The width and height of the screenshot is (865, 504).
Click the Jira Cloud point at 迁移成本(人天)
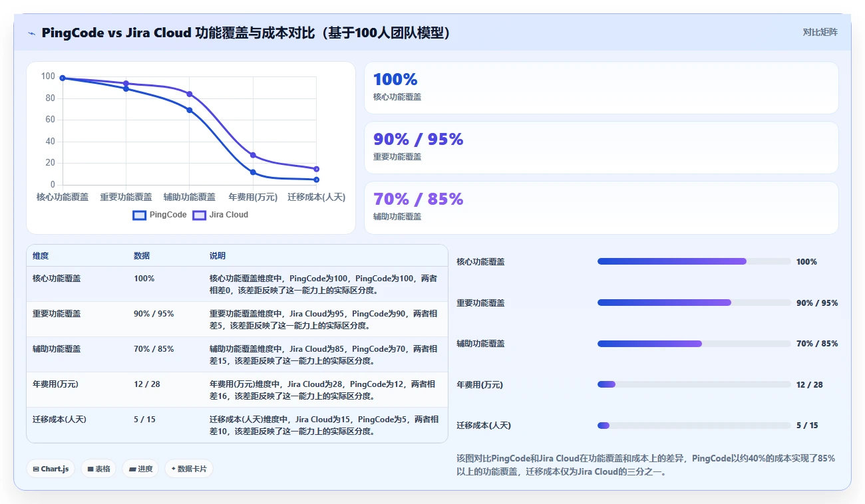point(316,169)
